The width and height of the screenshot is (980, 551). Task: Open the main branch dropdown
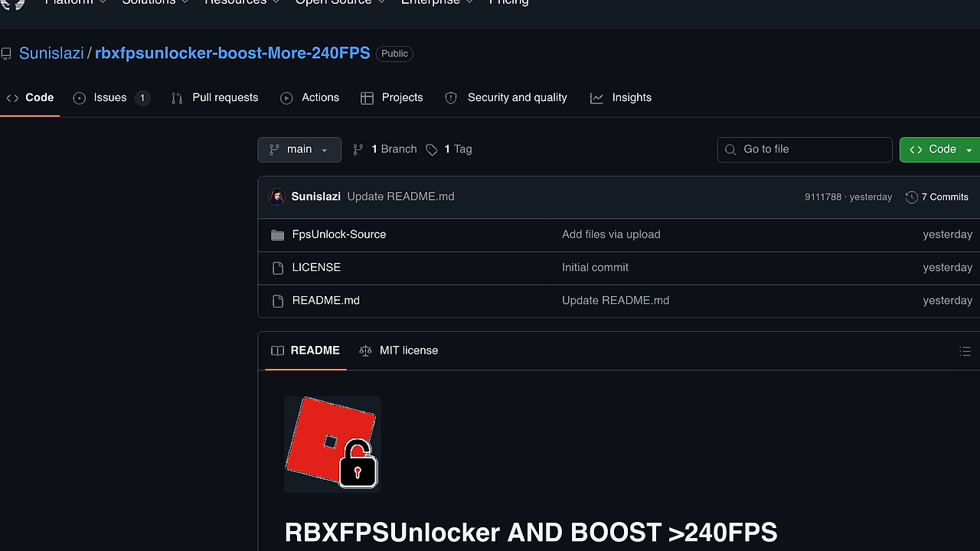tap(299, 149)
